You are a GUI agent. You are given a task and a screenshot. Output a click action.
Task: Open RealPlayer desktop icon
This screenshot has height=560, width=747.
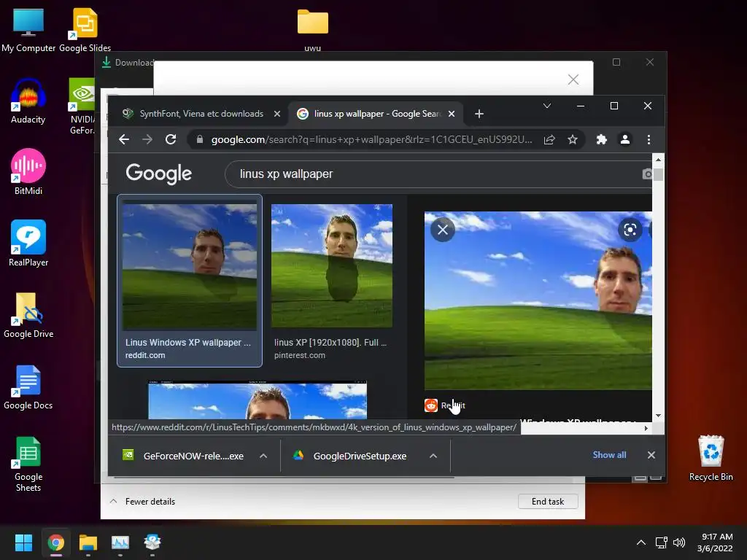(28, 244)
